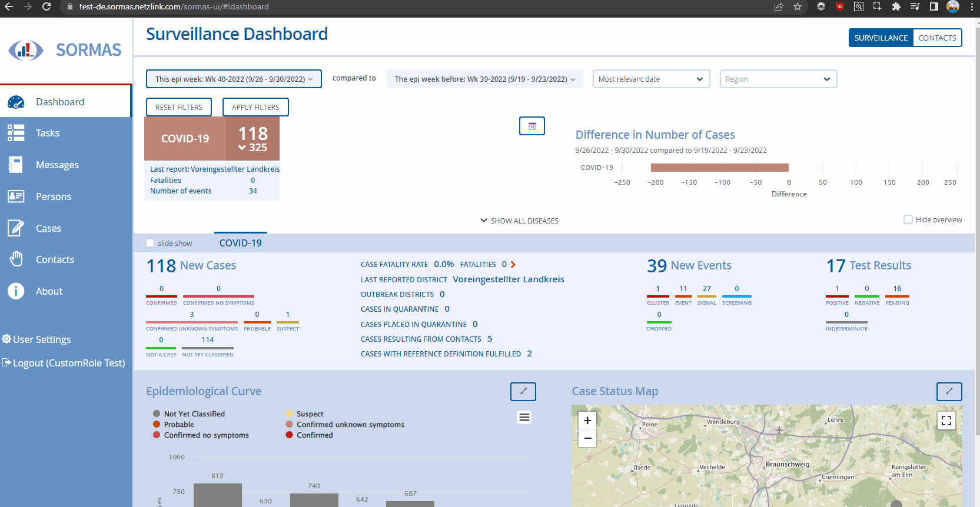Open Messages notebook icon in sidebar
Image resolution: width=980 pixels, height=507 pixels.
tap(16, 165)
